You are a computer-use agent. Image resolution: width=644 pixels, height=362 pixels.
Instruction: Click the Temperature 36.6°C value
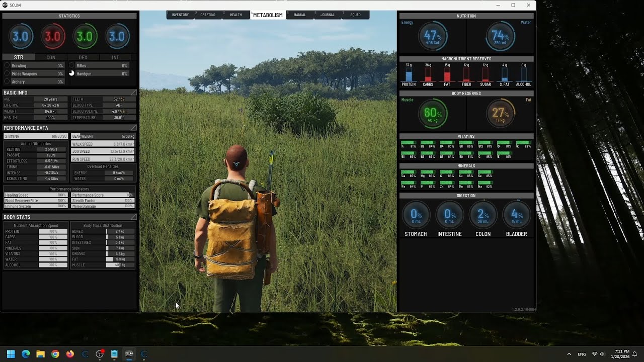[119, 118]
